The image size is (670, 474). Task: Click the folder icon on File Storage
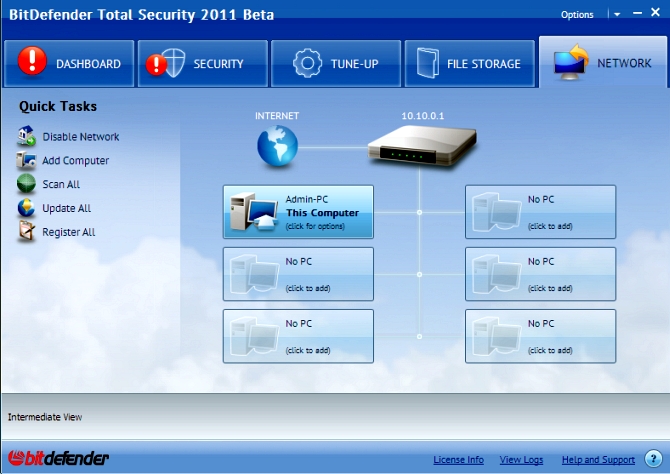click(x=428, y=63)
